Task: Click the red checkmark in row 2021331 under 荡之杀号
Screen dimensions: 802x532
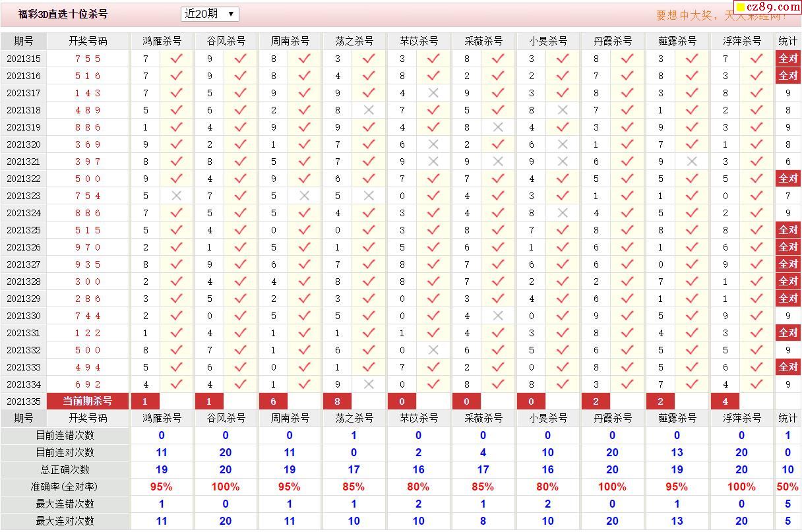Action: pos(369,333)
